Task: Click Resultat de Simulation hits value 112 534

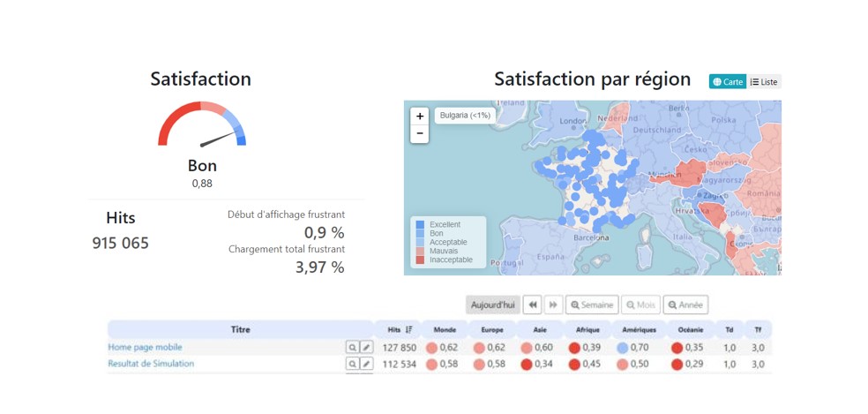Action: coord(399,364)
